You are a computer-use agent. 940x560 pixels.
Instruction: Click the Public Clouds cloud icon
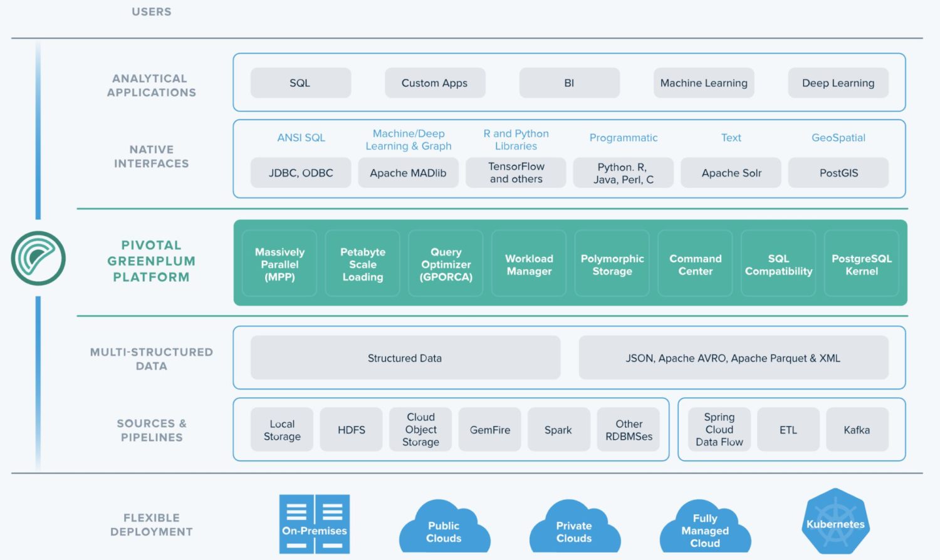click(x=444, y=526)
